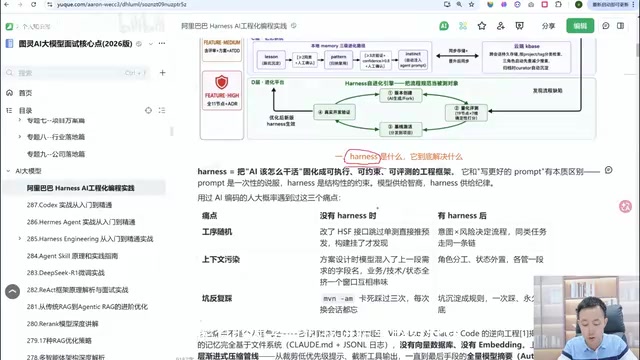Screen dimensions: 640x360
Task: Expand the 专题七 tree item arrow
Action: pos(19,120)
